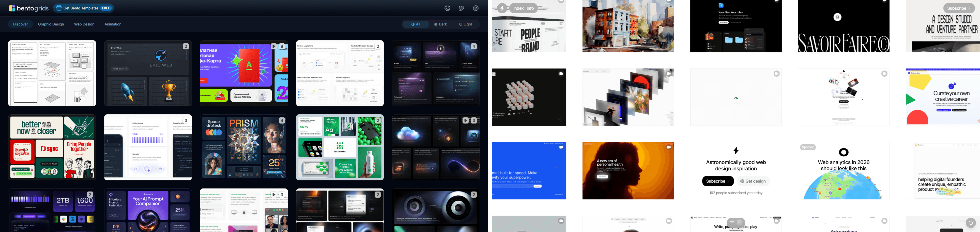Open the Web Design tab
The width and height of the screenshot is (980, 232).
click(84, 24)
